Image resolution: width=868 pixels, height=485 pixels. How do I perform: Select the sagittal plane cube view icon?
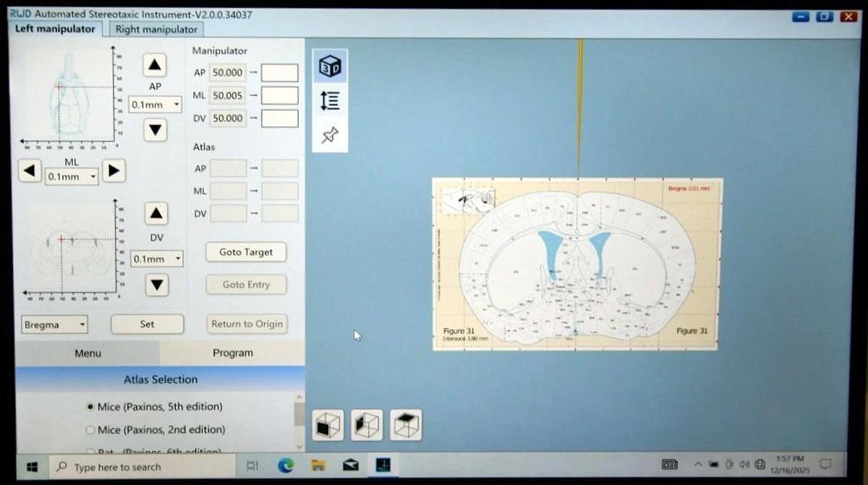(x=367, y=425)
